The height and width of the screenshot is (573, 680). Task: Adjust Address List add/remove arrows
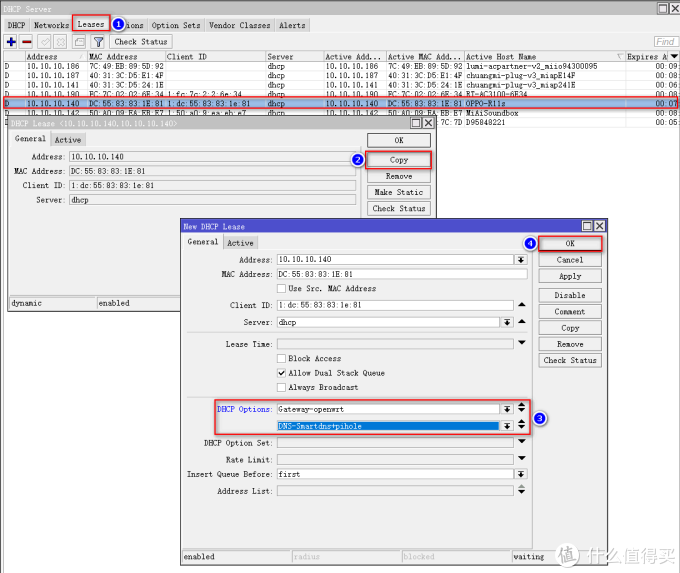coord(522,490)
